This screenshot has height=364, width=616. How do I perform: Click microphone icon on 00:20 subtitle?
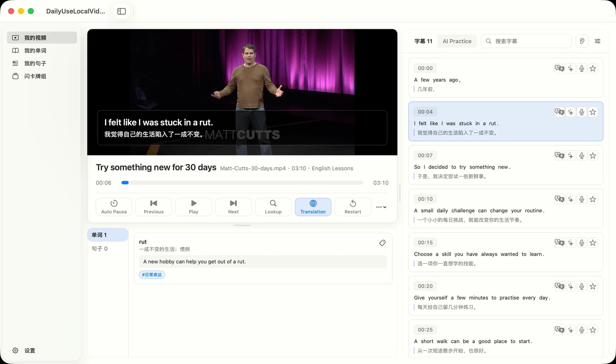point(582,286)
